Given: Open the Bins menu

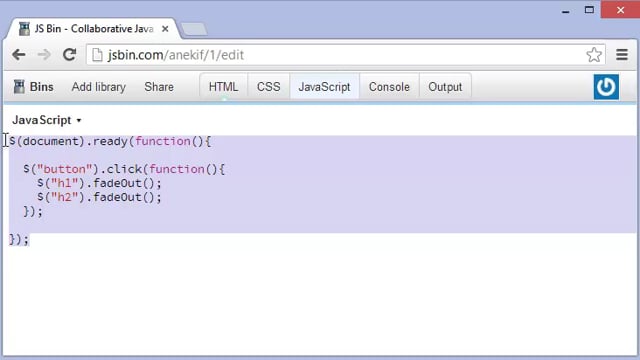Looking at the screenshot, I should pyautogui.click(x=33, y=87).
